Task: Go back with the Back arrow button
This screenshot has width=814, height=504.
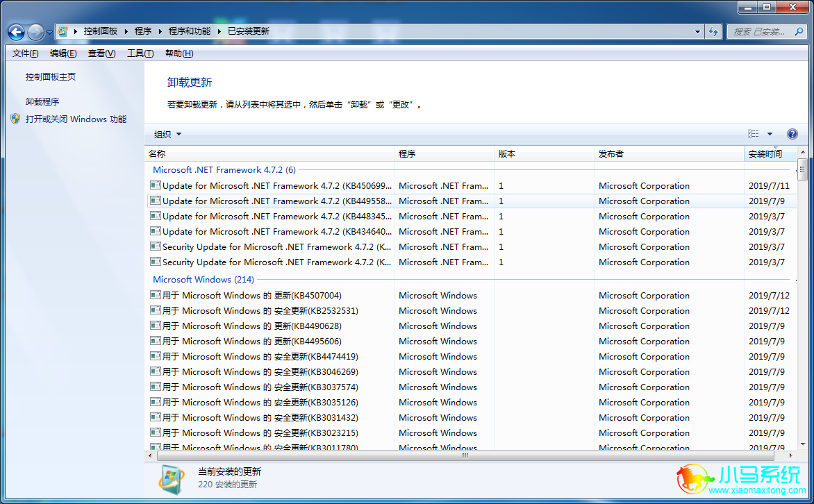Action: coord(16,32)
